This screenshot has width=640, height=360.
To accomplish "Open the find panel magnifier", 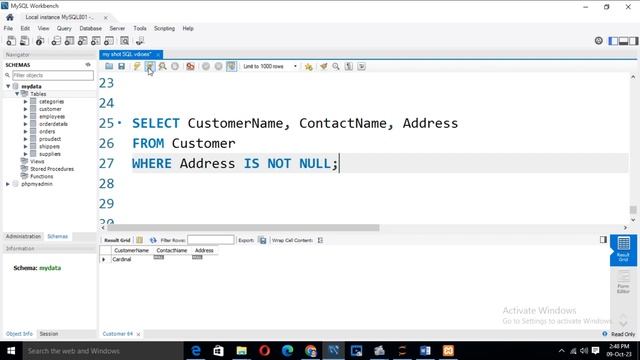I will 336,66.
